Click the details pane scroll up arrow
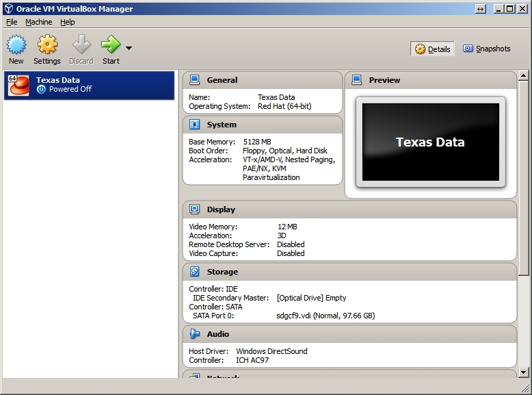This screenshot has width=532, height=395. [x=524, y=75]
